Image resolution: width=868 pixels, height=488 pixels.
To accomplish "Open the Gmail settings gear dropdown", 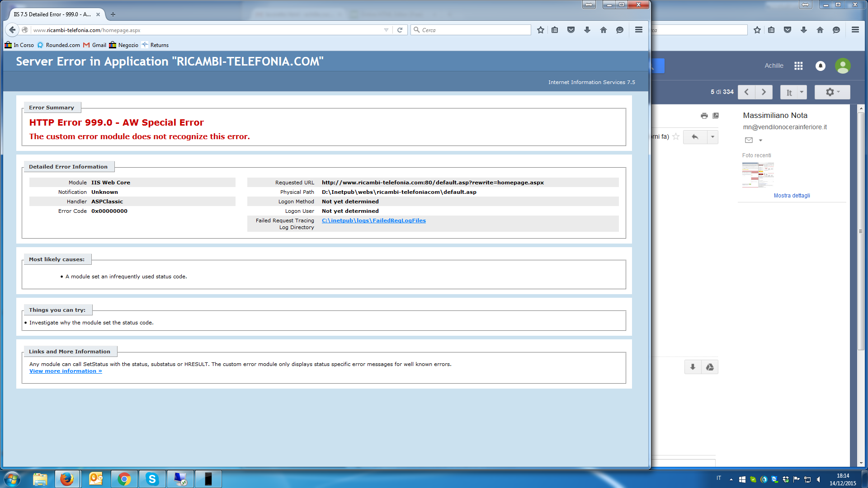I will tap(832, 92).
